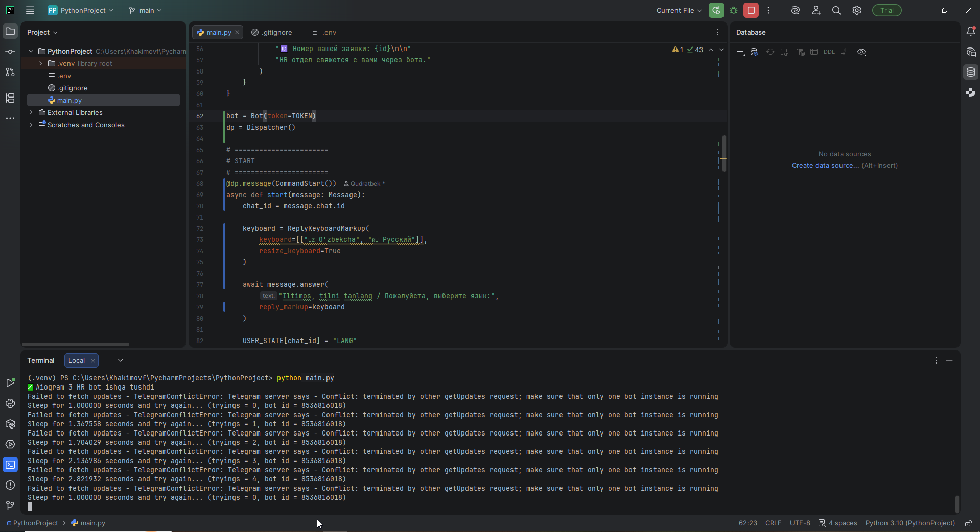Viewport: 980px width, 532px height.
Task: Expand the .venv library root folder
Action: pos(41,63)
